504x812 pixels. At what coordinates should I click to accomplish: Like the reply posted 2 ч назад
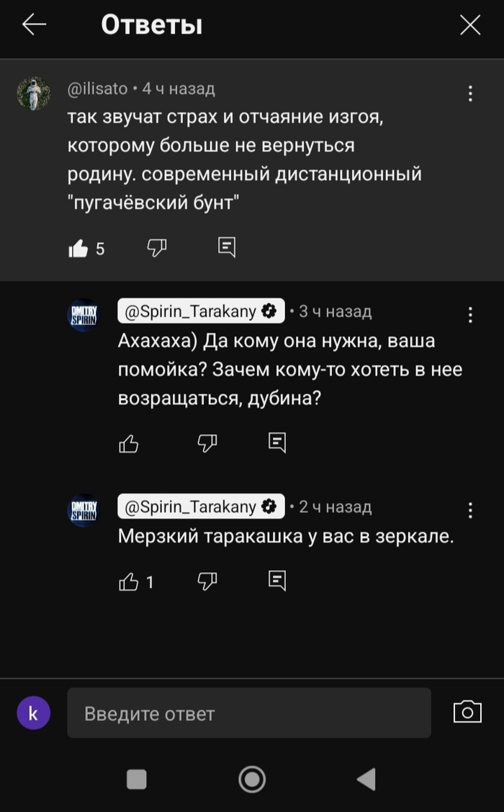128,581
